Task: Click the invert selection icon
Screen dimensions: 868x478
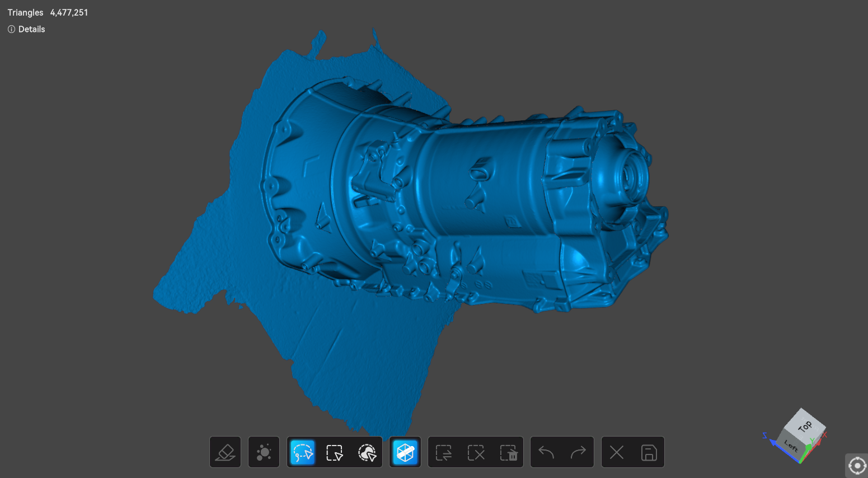Action: [x=444, y=452]
